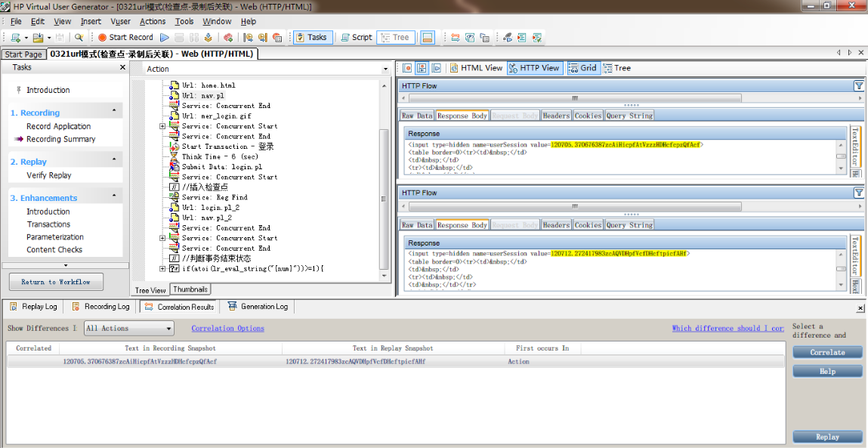Open the Thumbnails tab below the script tree

tap(190, 289)
